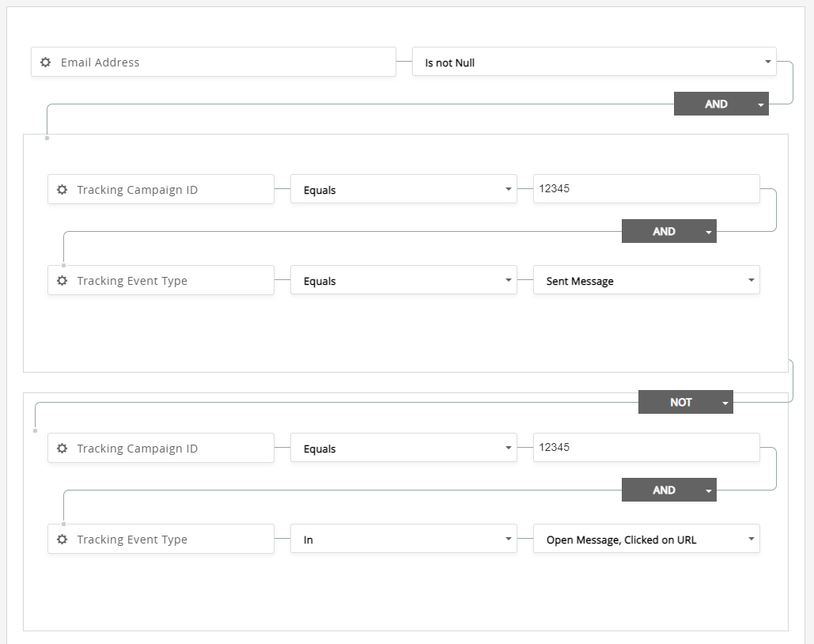The width and height of the screenshot is (814, 644).
Task: Click gear icon of lower Tracking Campaign ID
Action: pyautogui.click(x=62, y=449)
